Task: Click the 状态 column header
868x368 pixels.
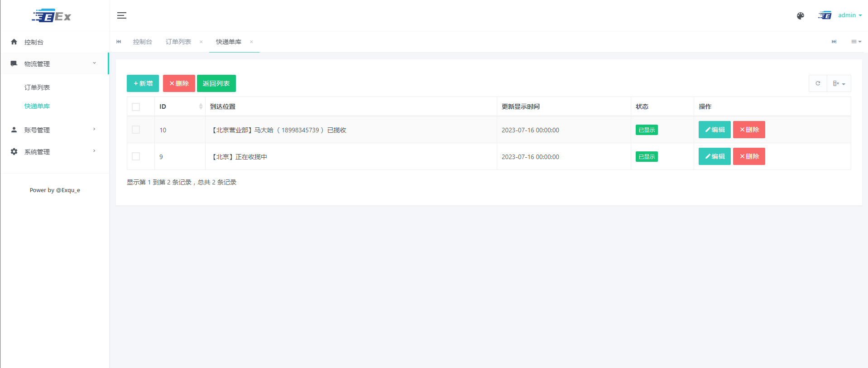Action: coord(662,107)
